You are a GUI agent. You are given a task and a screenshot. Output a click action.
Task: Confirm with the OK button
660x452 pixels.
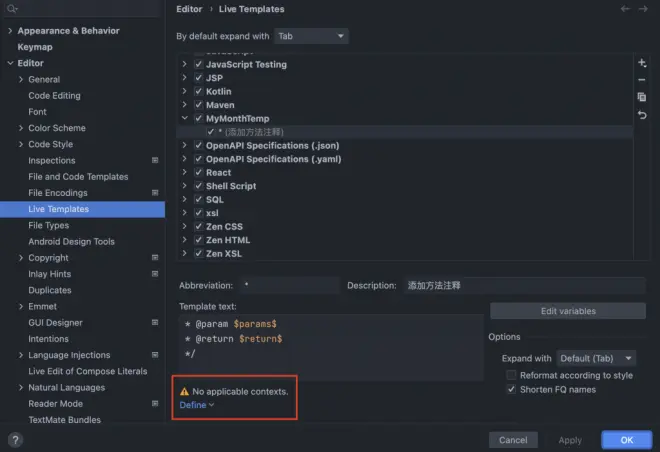click(x=627, y=440)
